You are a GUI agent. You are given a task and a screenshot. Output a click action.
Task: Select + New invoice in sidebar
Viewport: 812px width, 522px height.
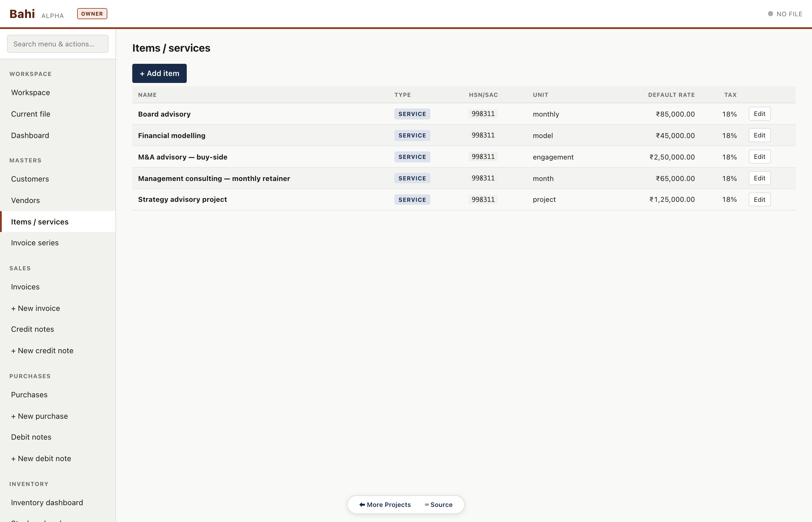point(35,308)
